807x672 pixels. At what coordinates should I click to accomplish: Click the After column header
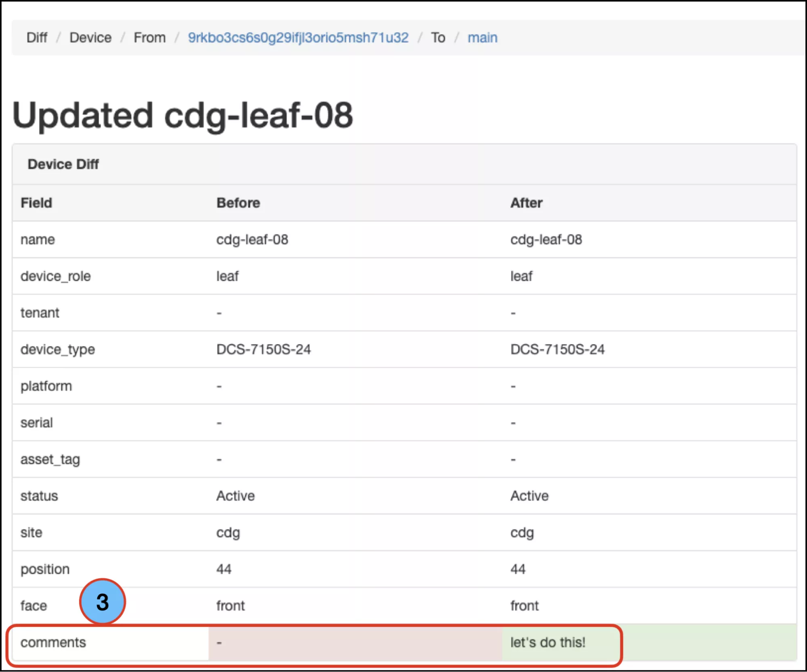pos(526,203)
